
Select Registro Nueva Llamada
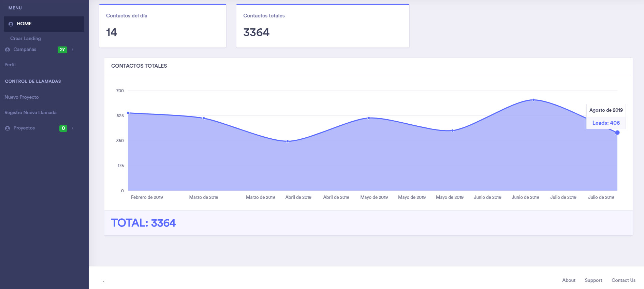coord(30,112)
